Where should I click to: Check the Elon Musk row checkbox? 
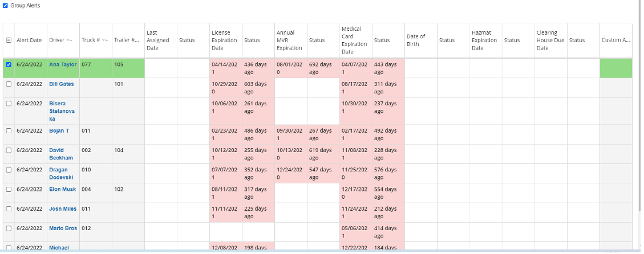coord(9,189)
